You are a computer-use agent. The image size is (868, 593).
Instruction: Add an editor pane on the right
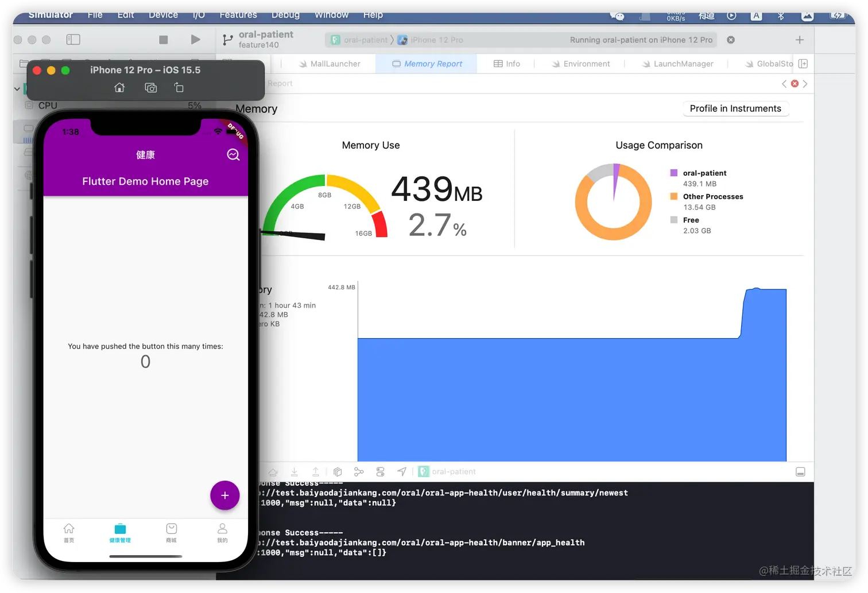pyautogui.click(x=803, y=64)
